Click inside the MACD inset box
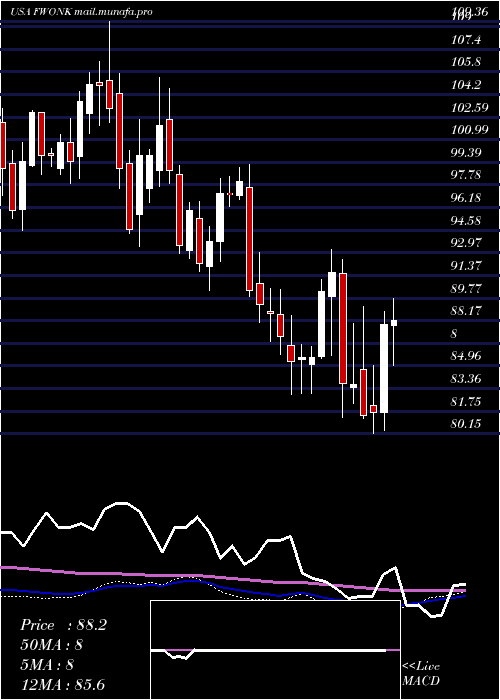 tap(275, 650)
